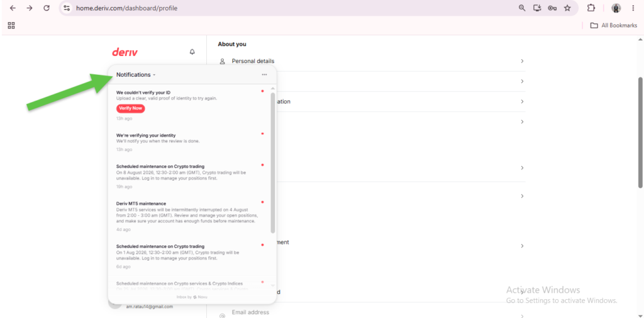Go forward using browser forward arrow

pyautogui.click(x=30, y=8)
